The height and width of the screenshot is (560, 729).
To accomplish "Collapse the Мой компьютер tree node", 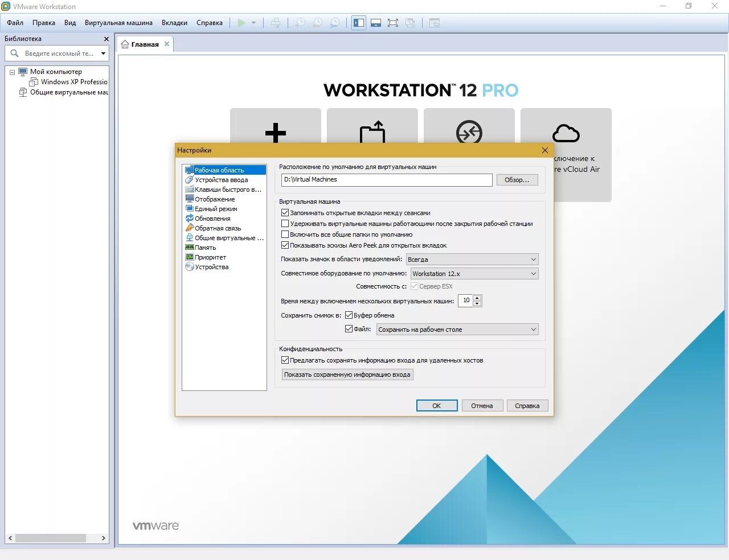I will (13, 71).
